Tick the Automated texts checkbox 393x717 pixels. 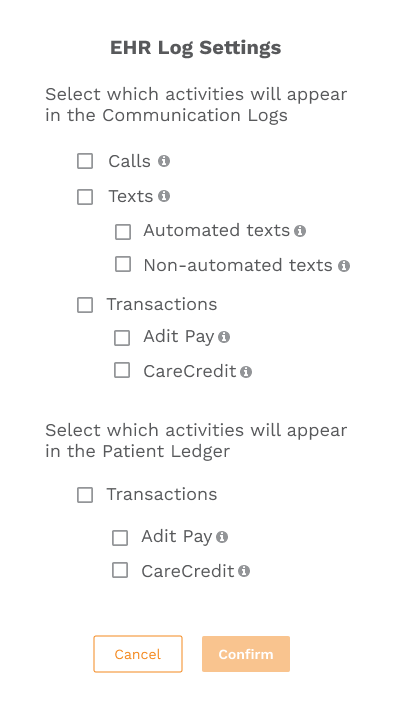point(123,232)
